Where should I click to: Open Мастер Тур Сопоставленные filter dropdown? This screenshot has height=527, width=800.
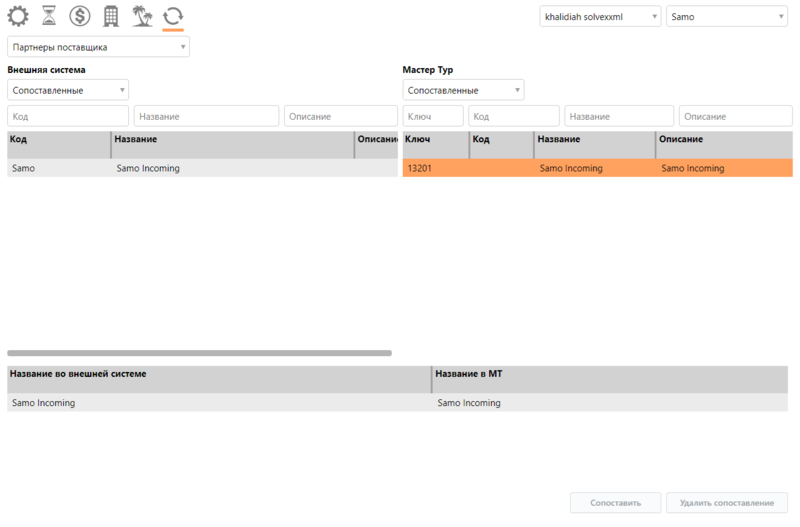click(463, 90)
